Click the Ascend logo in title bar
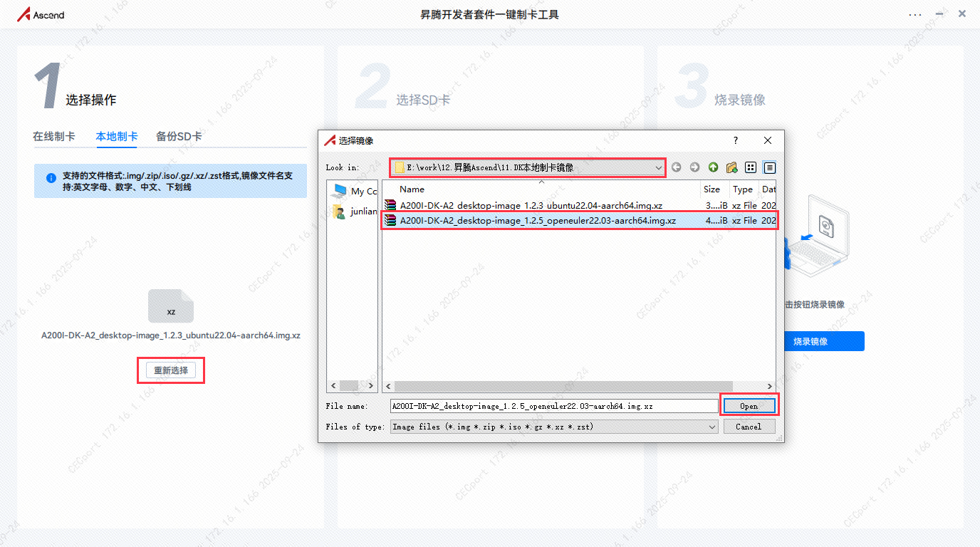This screenshot has height=547, width=980. [41, 14]
